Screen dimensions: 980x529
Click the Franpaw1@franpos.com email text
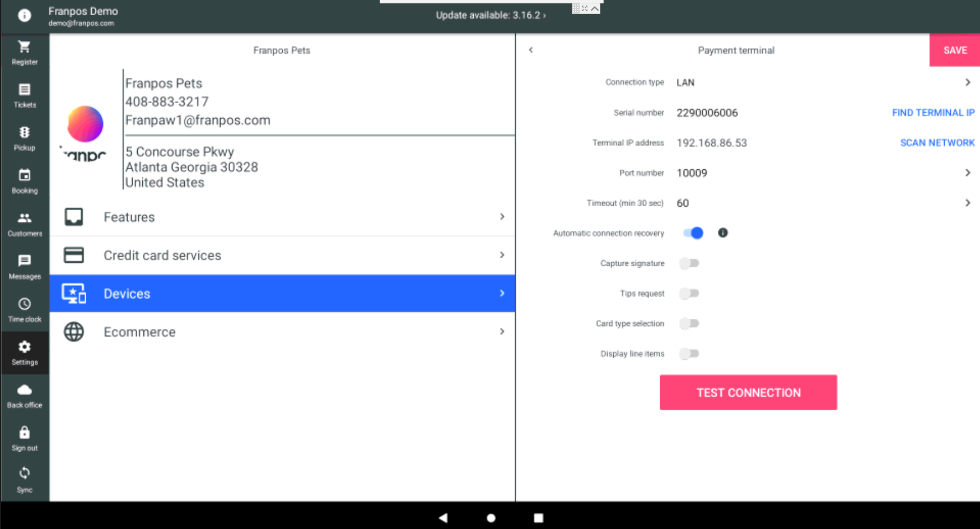pyautogui.click(x=198, y=120)
